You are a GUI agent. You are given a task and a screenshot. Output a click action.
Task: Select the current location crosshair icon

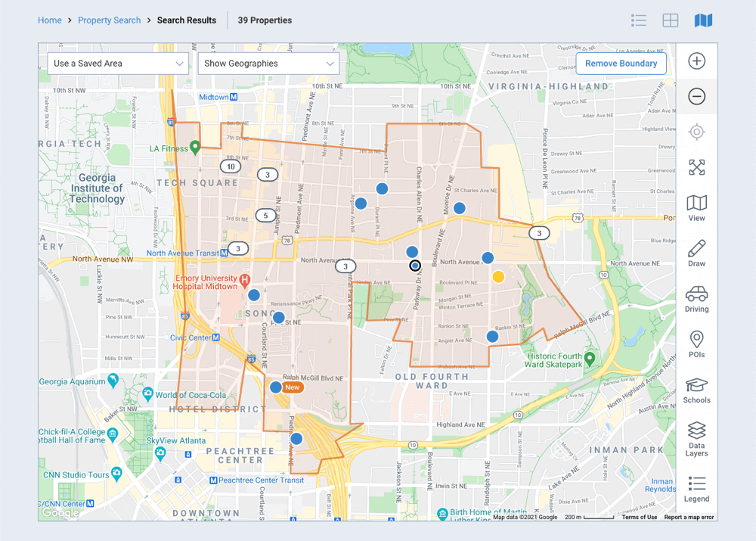(x=697, y=132)
